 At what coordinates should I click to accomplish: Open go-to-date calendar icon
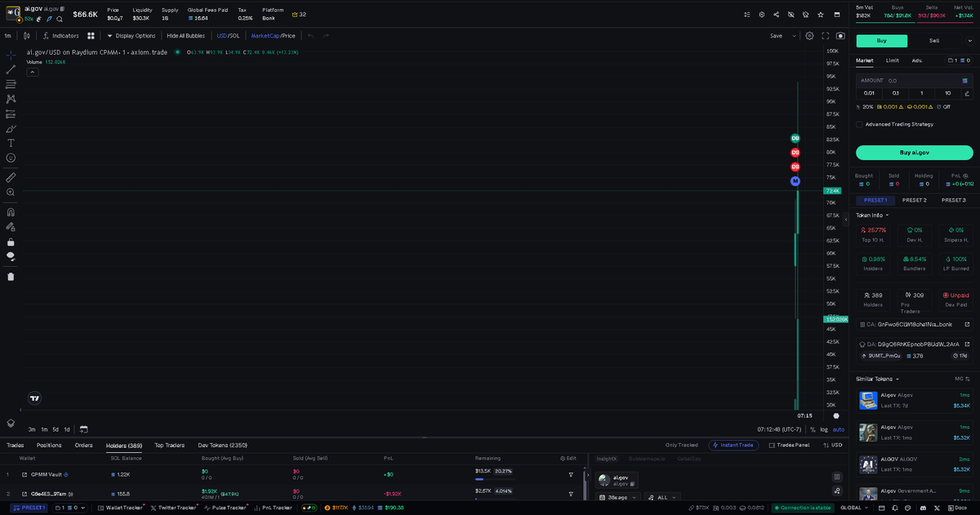(x=83, y=429)
